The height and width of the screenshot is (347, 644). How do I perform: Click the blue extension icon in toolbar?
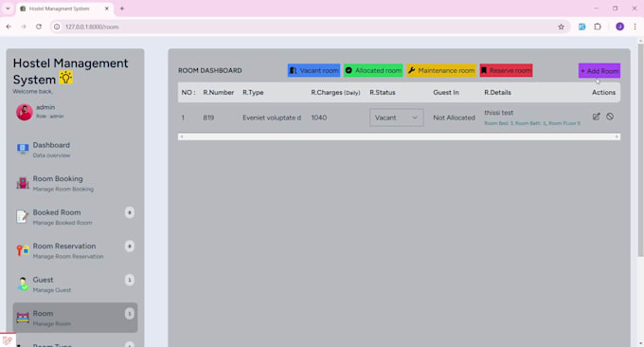pyautogui.click(x=582, y=27)
